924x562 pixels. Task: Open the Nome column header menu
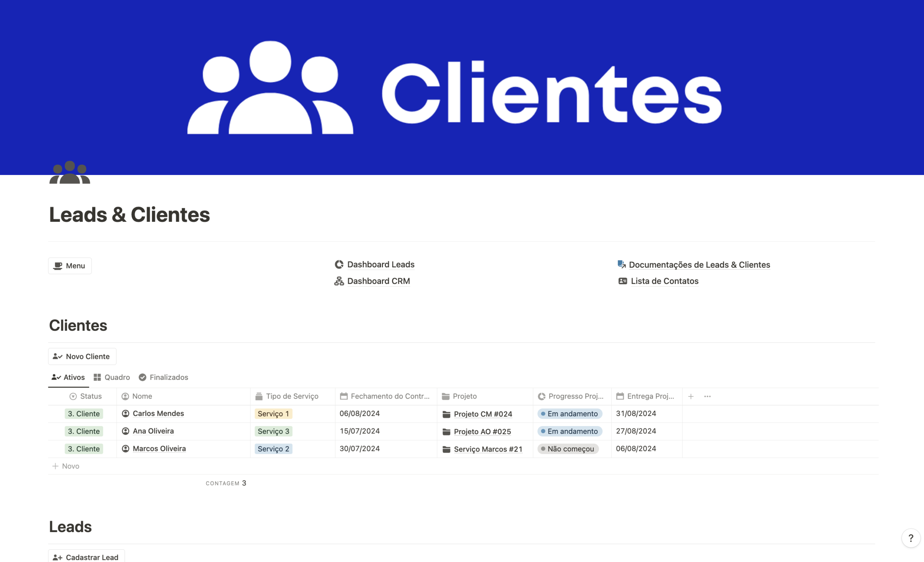tap(183, 396)
